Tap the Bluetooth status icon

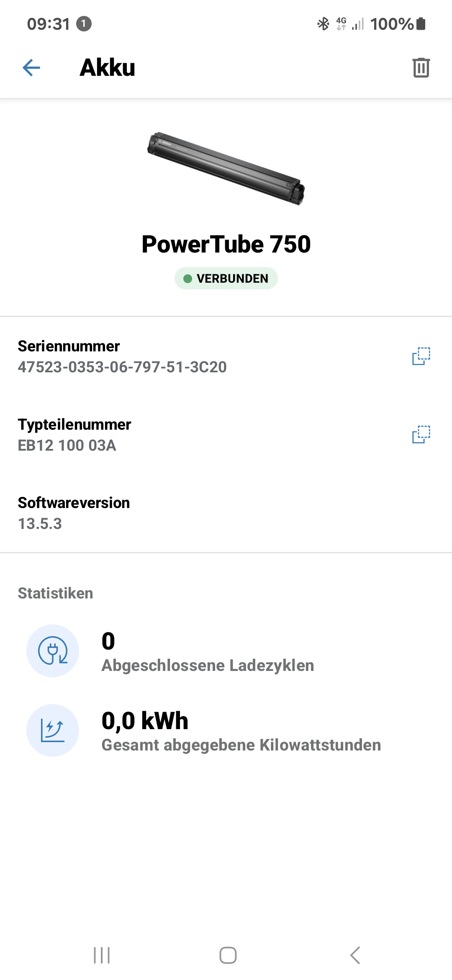click(323, 24)
